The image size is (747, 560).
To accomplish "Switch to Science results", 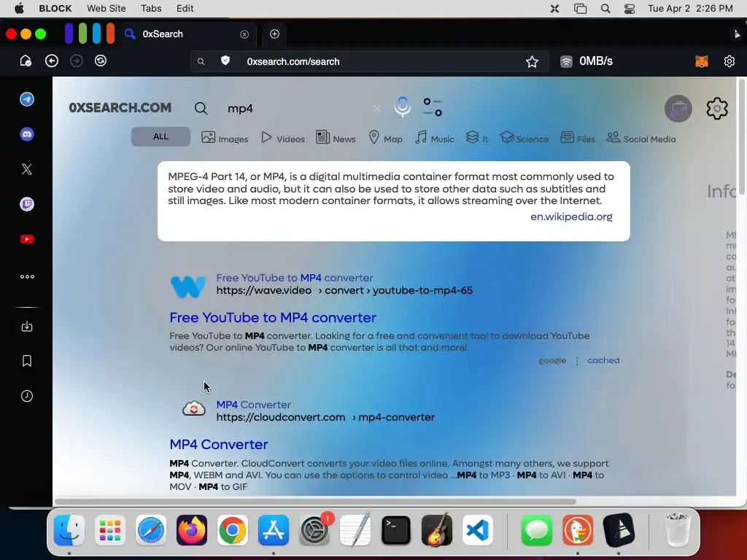I will pos(524,138).
